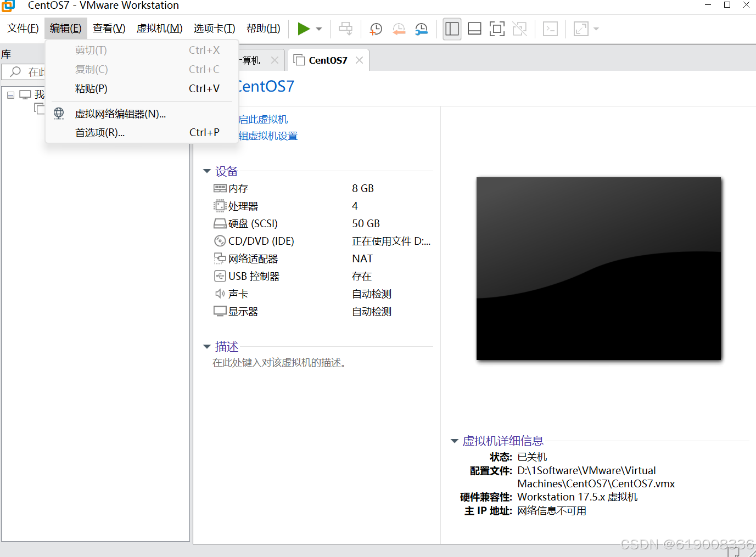The width and height of the screenshot is (756, 557).
Task: Click the 存在 USB controller value
Action: 362,276
